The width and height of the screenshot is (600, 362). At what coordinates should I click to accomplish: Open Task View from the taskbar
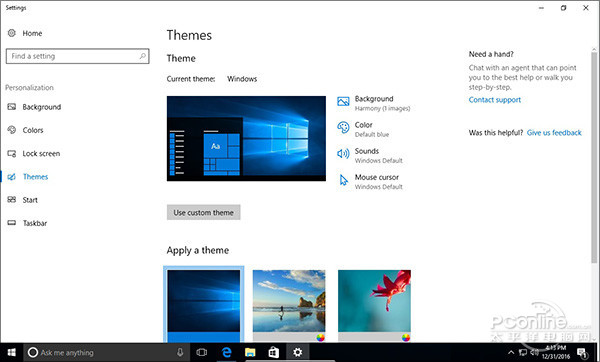pos(202,352)
